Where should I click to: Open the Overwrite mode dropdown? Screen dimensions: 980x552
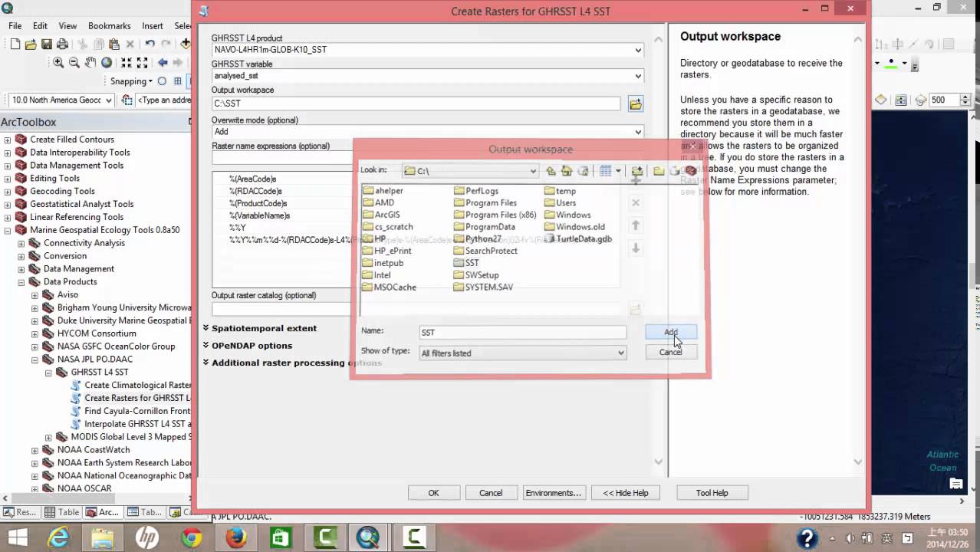[638, 132]
